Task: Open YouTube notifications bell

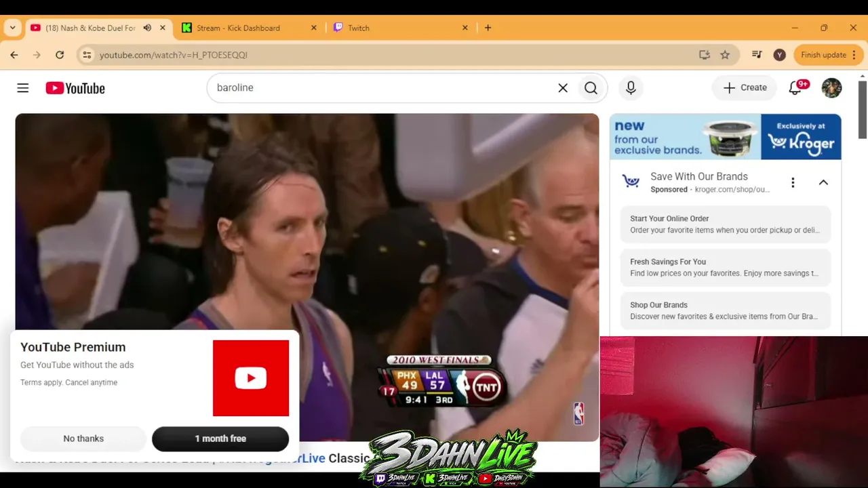Action: coord(795,88)
